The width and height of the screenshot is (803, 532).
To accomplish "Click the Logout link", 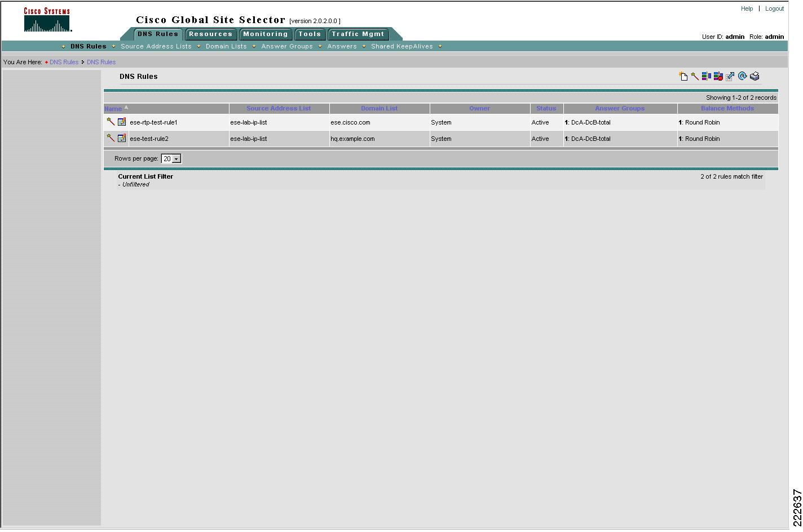I will coord(774,8).
